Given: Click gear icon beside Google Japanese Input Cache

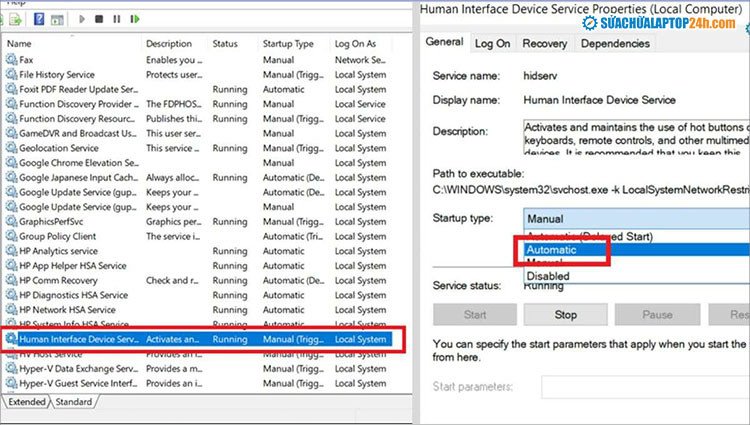Looking at the screenshot, I should coord(11,177).
